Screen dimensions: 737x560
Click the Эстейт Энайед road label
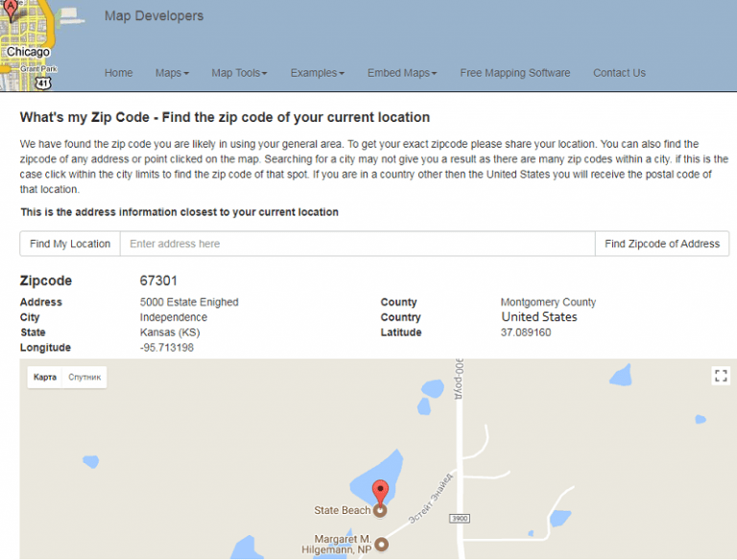[431, 499]
